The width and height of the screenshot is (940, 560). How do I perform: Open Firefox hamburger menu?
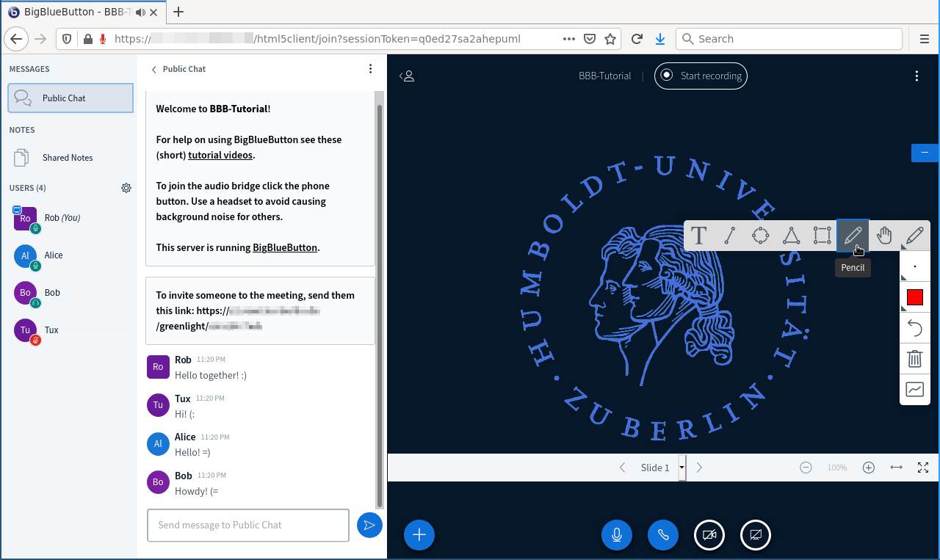(925, 39)
